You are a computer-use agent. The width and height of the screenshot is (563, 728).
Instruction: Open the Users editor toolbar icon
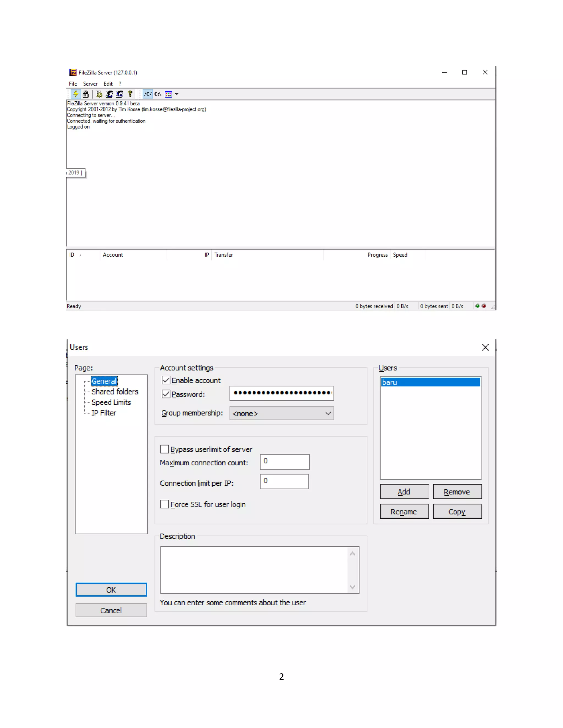click(x=109, y=94)
